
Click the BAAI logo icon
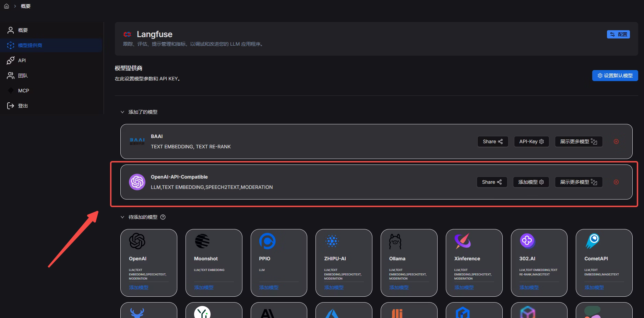(x=137, y=141)
